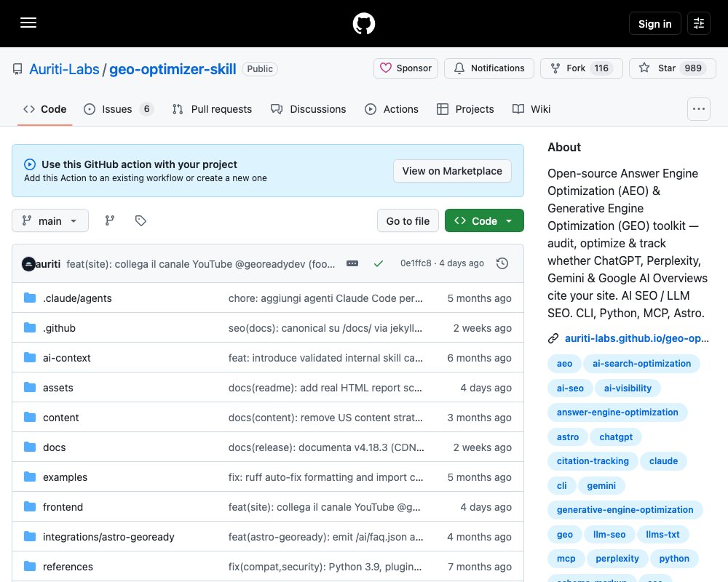Open the docs folder
Screen dimensions: 728x582
tap(55, 447)
